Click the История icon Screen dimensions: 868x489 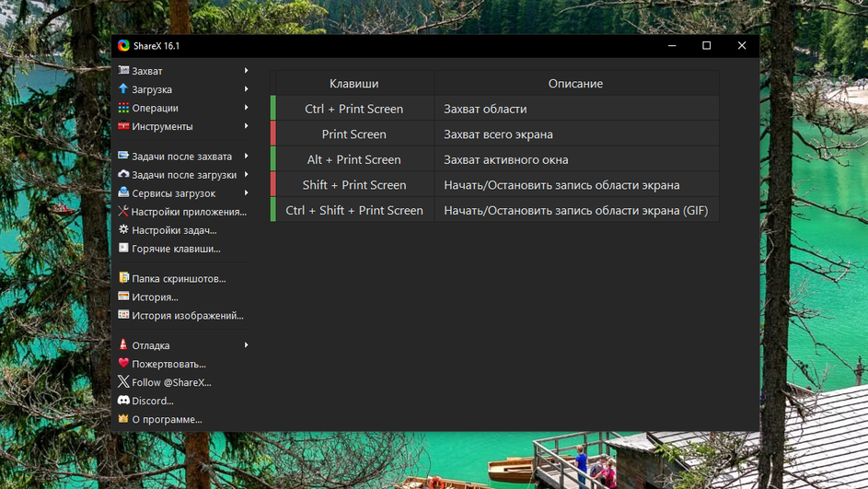[x=123, y=297]
